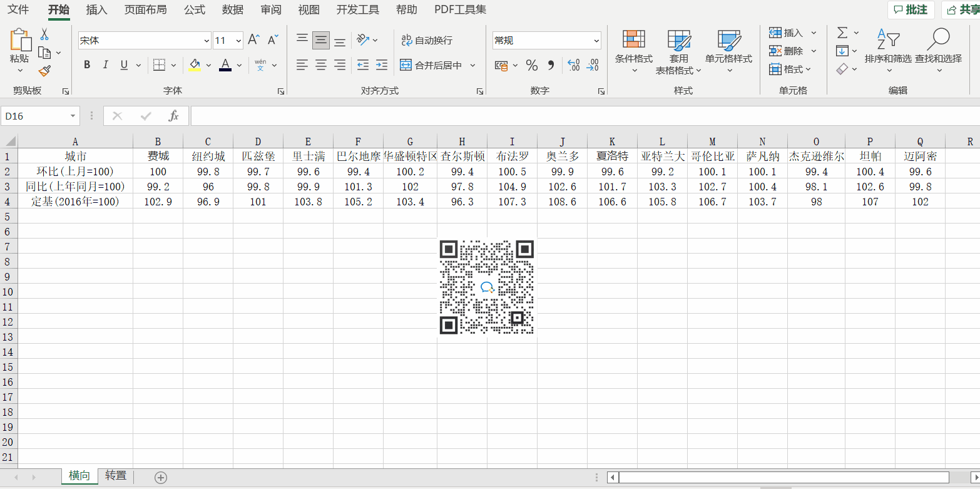Open the font name dropdown

[x=207, y=41]
